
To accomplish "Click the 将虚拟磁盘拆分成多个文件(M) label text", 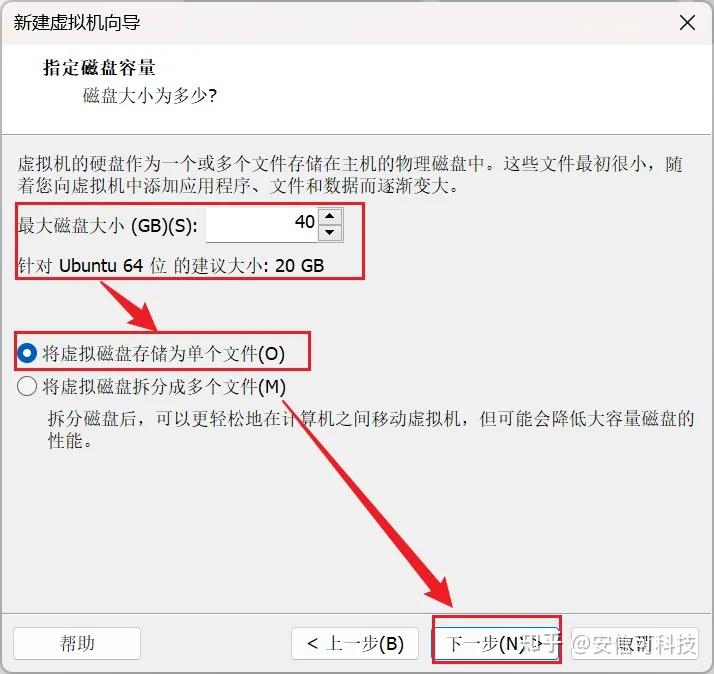I will (x=164, y=387).
